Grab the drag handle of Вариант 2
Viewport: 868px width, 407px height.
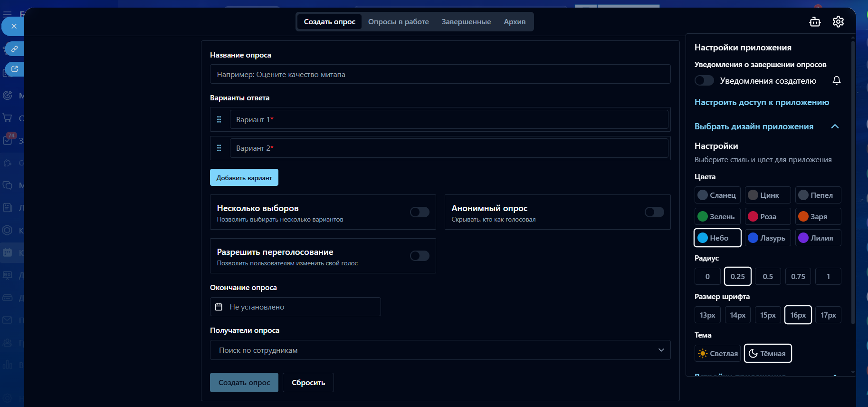219,148
